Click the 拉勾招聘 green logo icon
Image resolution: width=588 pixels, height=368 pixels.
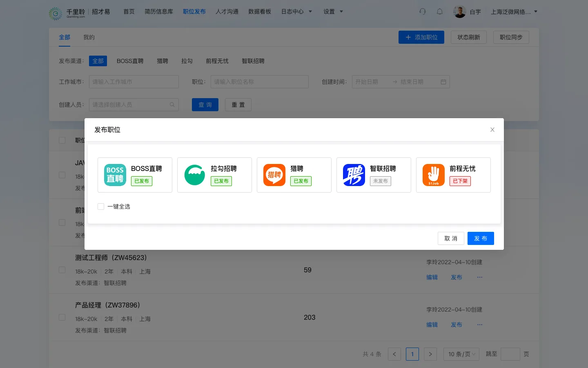[195, 175]
